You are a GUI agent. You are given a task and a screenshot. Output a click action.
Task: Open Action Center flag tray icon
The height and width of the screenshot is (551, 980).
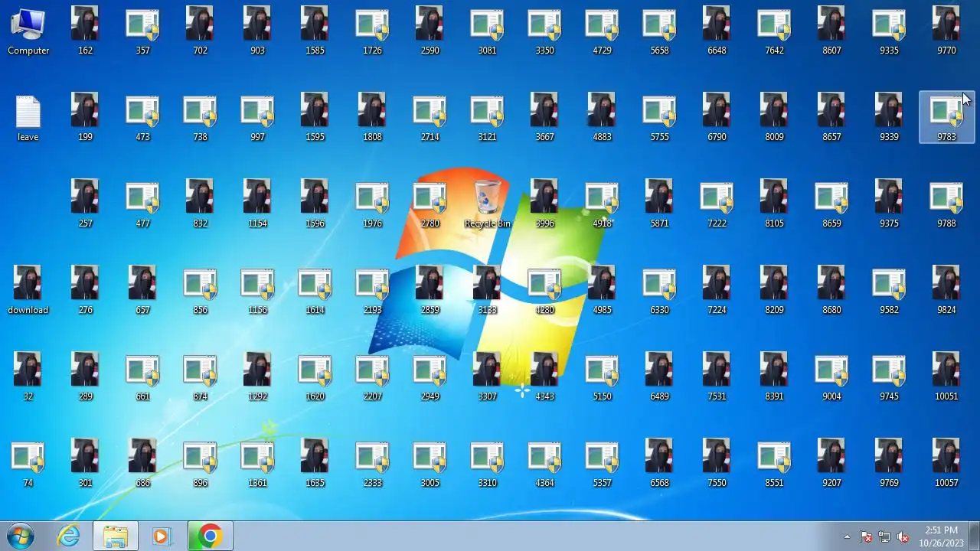point(866,536)
